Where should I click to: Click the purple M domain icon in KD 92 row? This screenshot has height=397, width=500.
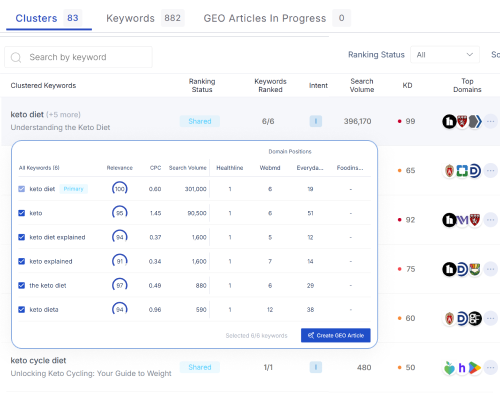pos(462,220)
